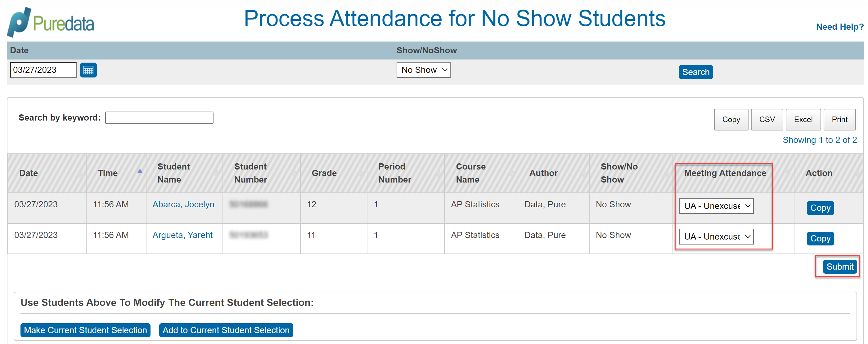Print the attendance table

pyautogui.click(x=839, y=120)
